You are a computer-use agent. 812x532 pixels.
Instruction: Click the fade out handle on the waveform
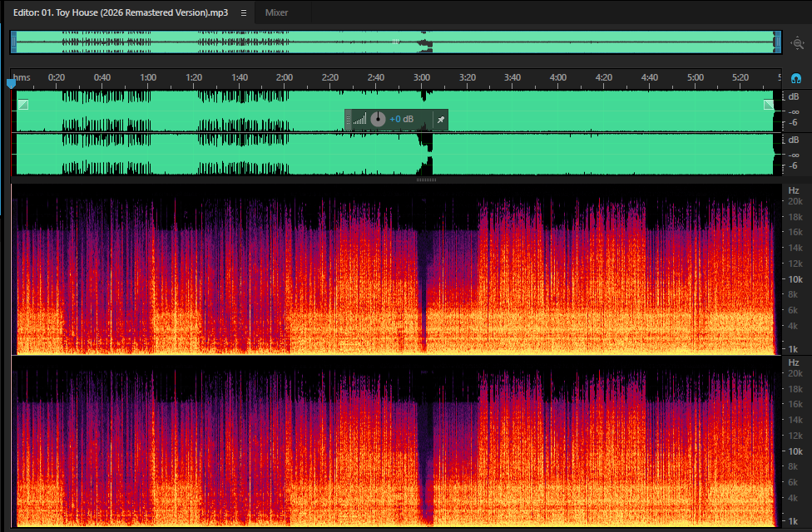pos(769,105)
